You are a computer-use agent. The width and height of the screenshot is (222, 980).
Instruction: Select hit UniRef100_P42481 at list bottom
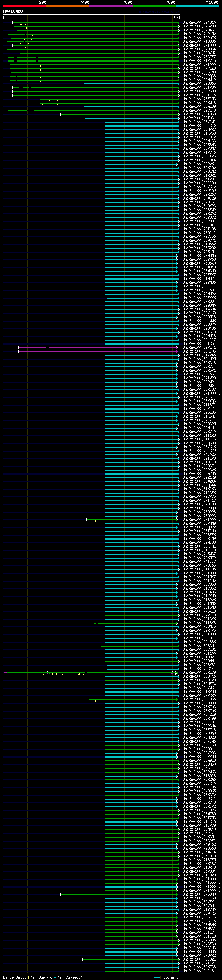(x=199, y=971)
